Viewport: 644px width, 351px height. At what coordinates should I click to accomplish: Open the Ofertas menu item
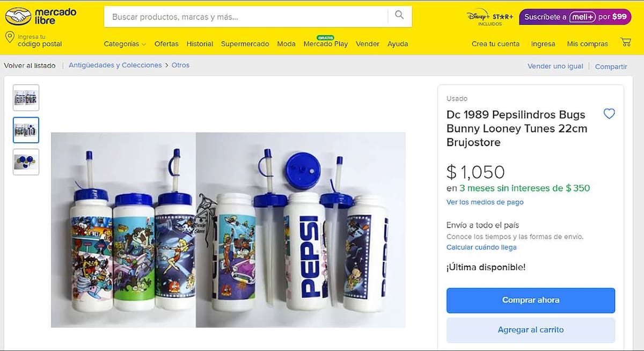click(x=166, y=44)
